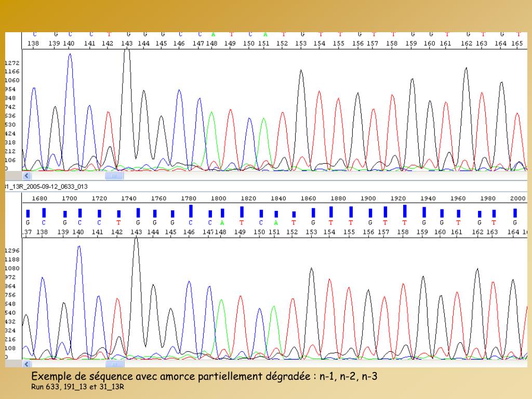The width and height of the screenshot is (532, 399).
Task: Click quality bar above base T at 149
Action: (x=242, y=212)
